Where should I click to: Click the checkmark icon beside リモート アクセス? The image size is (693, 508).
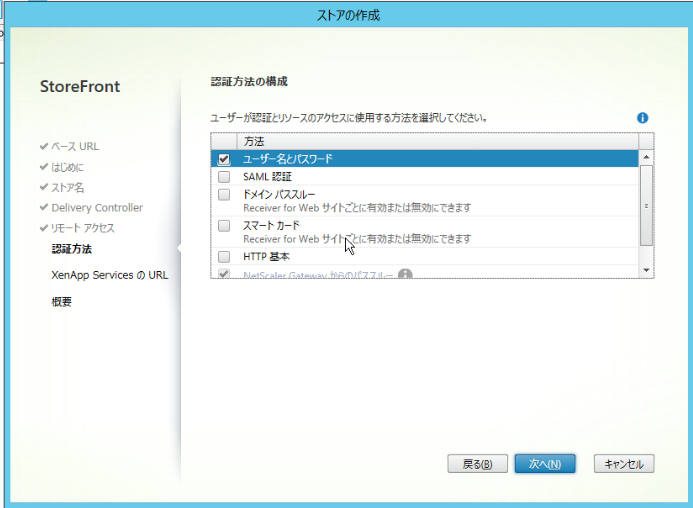click(44, 228)
